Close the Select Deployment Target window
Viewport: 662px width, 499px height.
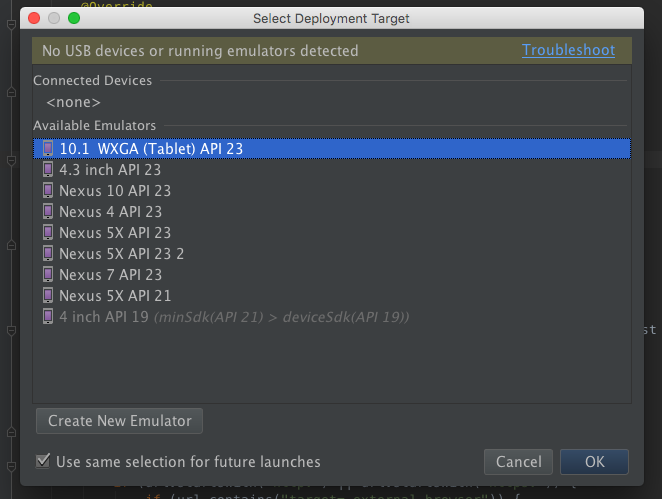click(x=34, y=18)
